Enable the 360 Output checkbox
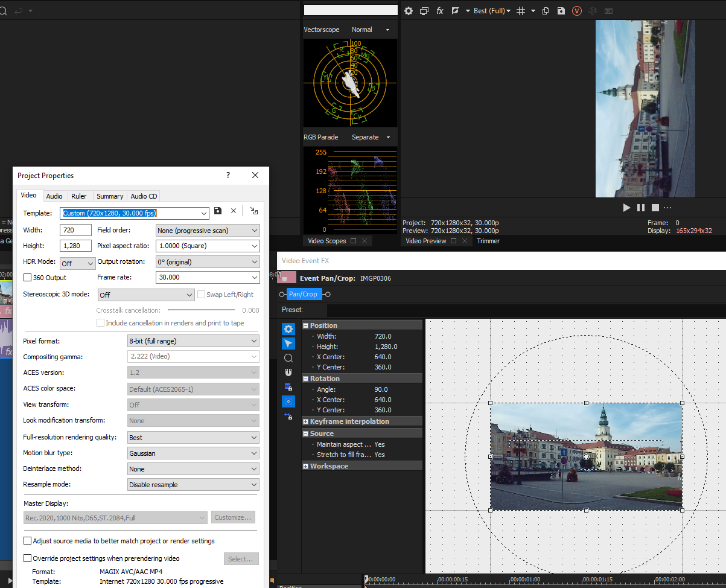 (28, 278)
